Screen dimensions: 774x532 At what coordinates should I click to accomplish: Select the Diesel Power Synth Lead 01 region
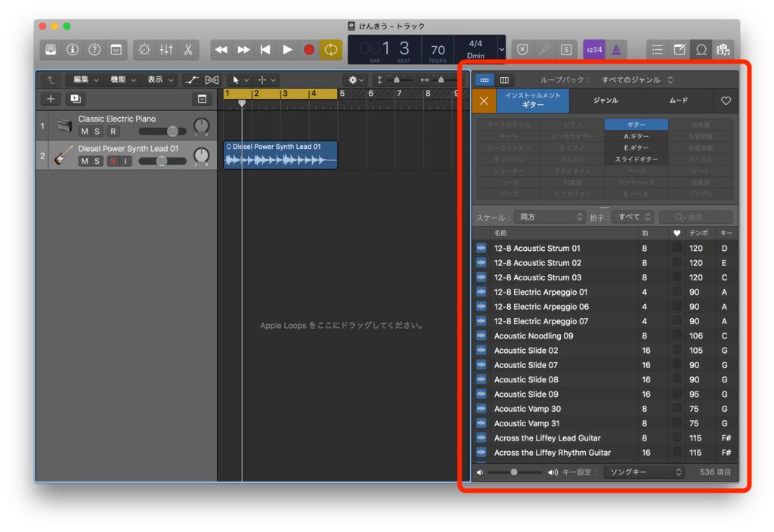point(280,155)
